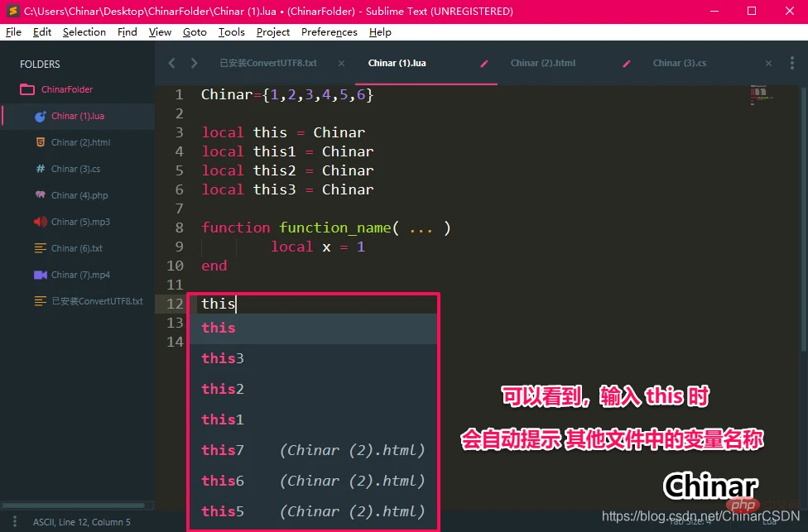The height and width of the screenshot is (532, 808).
Task: Click the FOLDERS sidebar heading
Action: (x=40, y=65)
